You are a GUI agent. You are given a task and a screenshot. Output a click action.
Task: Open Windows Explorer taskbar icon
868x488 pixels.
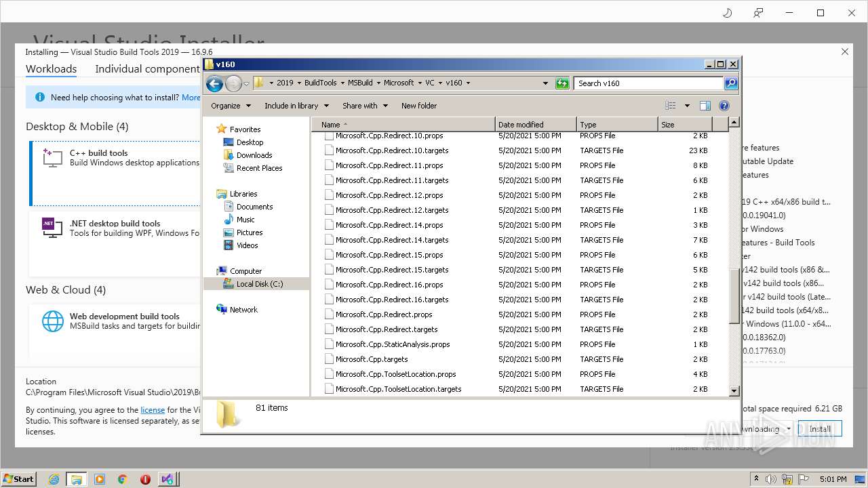click(x=76, y=479)
